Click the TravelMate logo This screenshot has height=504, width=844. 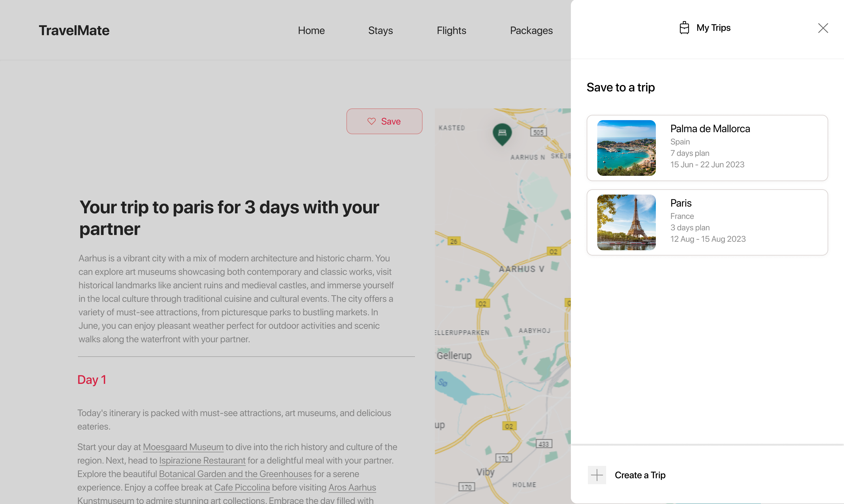point(74,30)
